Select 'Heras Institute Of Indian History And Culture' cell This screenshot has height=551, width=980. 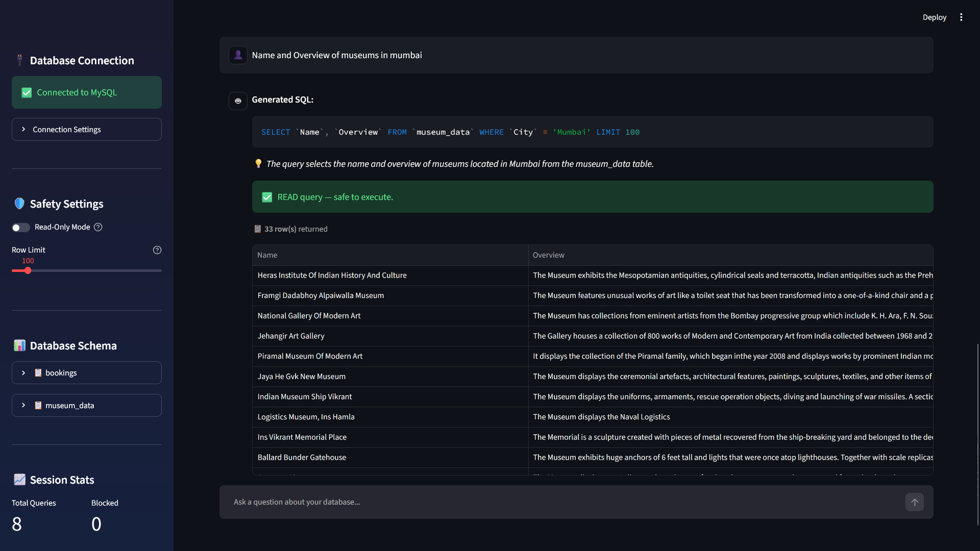(390, 275)
